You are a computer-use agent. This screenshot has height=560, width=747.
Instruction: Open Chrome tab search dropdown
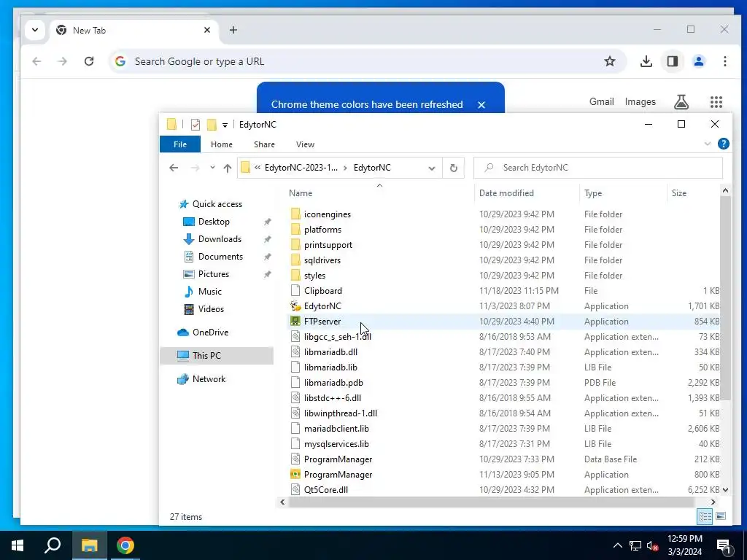(x=35, y=30)
